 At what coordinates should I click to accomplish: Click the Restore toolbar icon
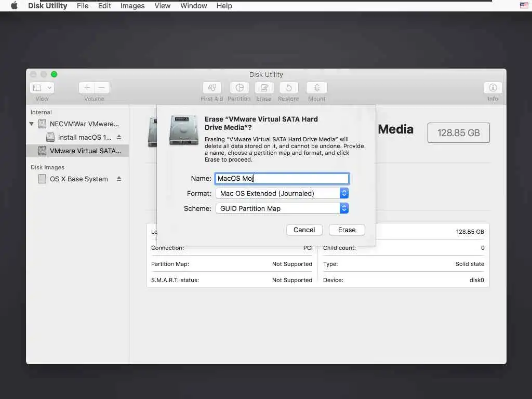(x=288, y=88)
